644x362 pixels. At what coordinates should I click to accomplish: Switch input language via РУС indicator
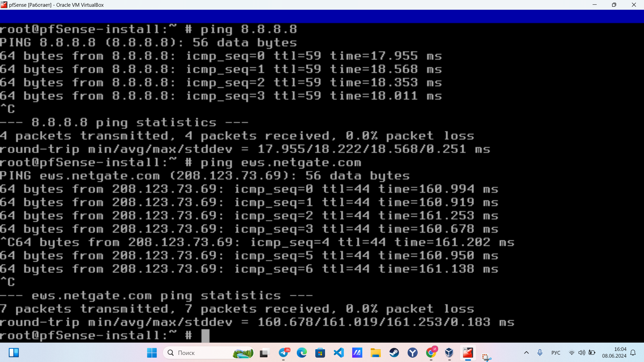pyautogui.click(x=556, y=353)
